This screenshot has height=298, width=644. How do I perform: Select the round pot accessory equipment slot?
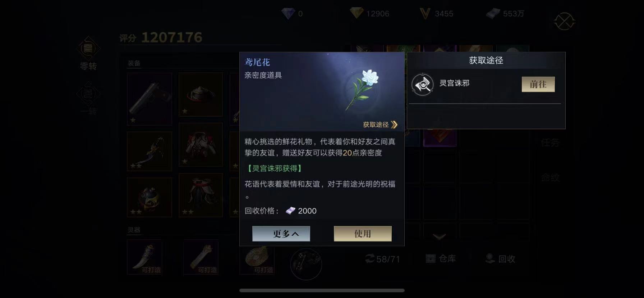pos(149,197)
